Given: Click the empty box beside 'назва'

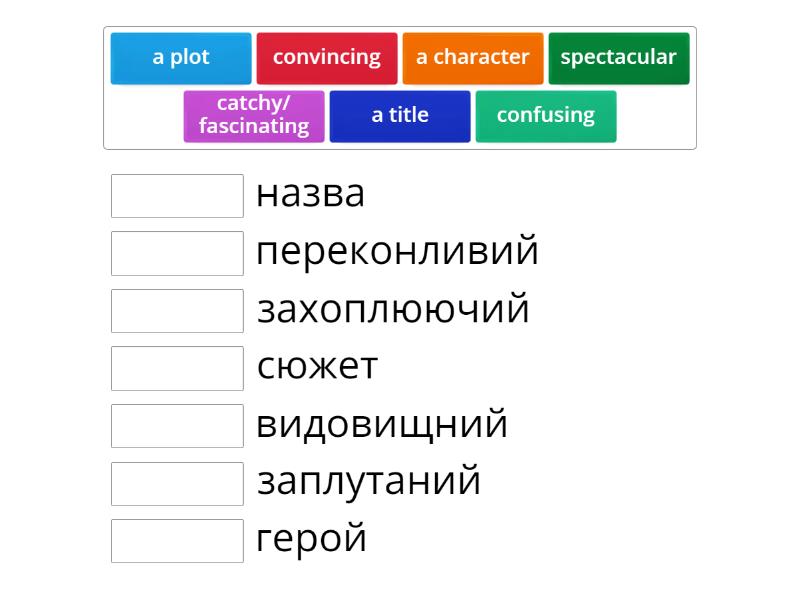Looking at the screenshot, I should [177, 196].
